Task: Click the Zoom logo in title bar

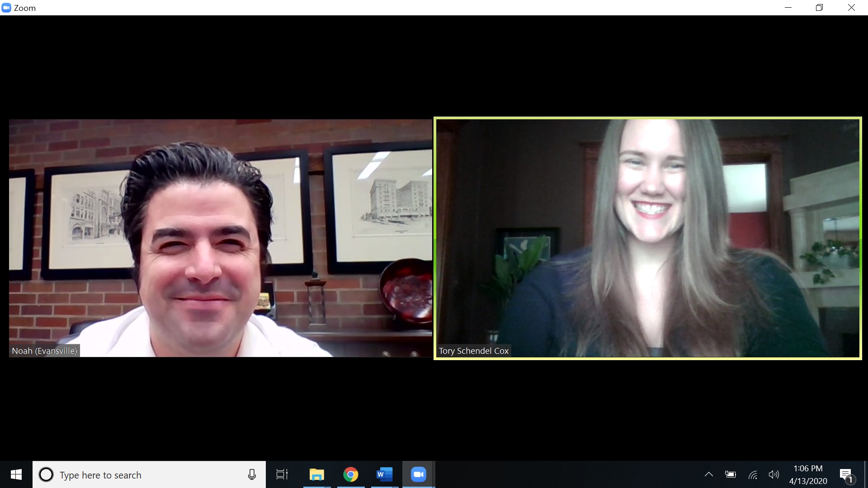Action: (x=6, y=8)
